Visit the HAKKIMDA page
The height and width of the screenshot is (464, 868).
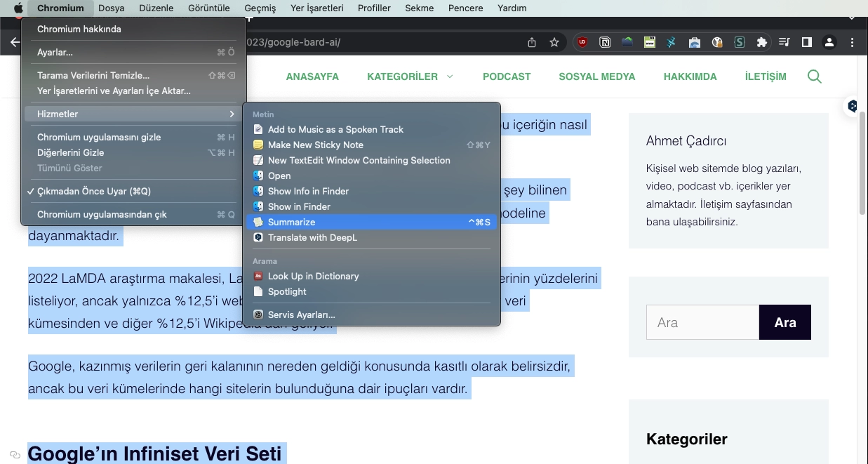click(x=690, y=77)
